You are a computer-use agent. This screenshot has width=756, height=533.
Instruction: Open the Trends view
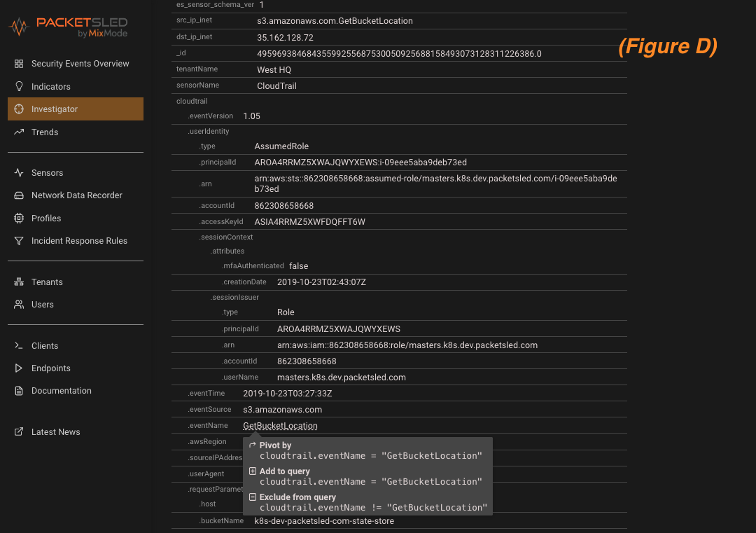click(x=45, y=132)
